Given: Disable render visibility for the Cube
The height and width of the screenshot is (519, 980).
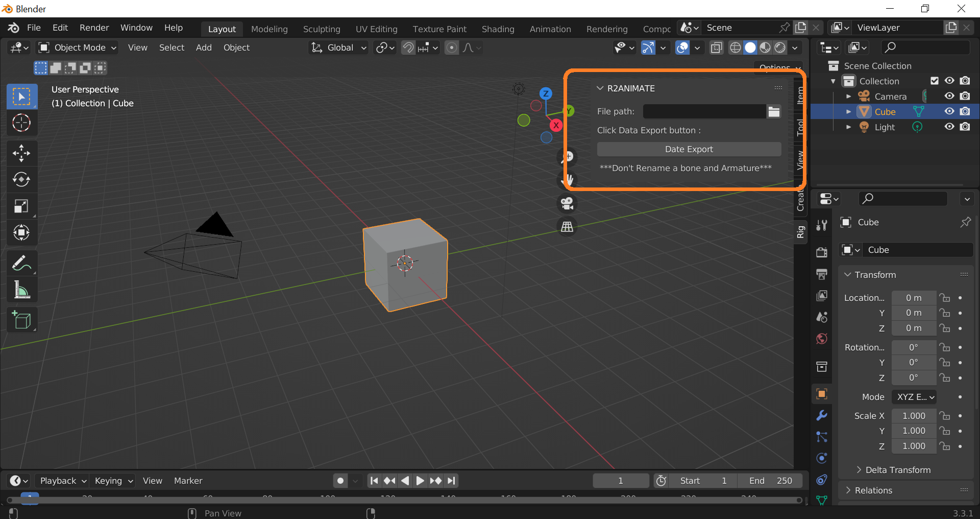Looking at the screenshot, I should tap(966, 111).
